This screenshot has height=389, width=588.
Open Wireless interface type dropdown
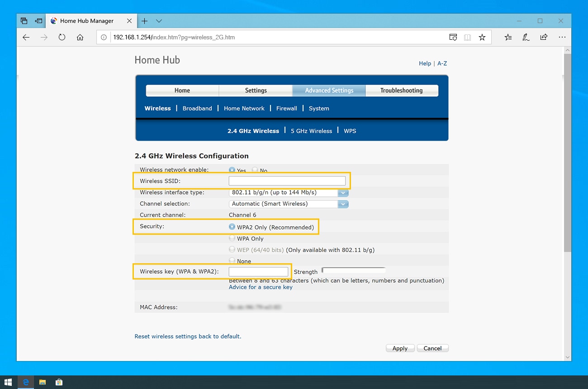pos(289,192)
